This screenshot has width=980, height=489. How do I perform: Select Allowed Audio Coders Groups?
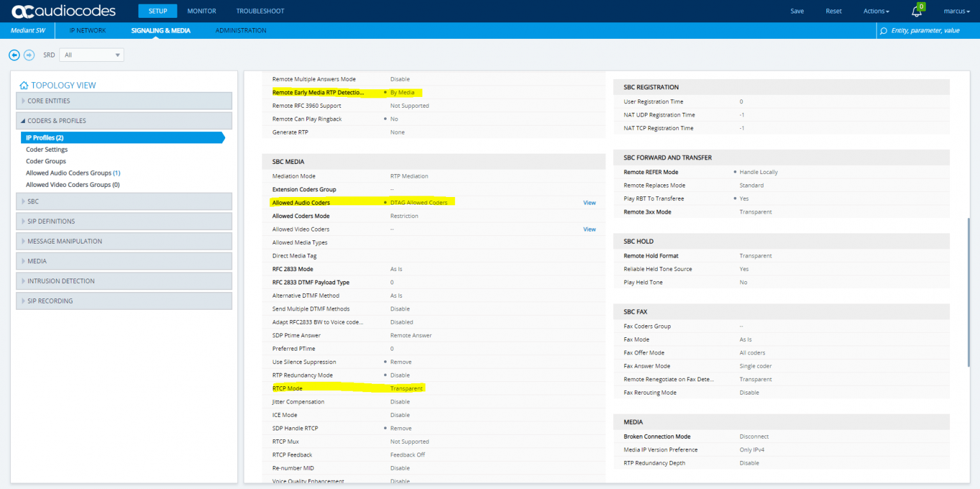73,173
